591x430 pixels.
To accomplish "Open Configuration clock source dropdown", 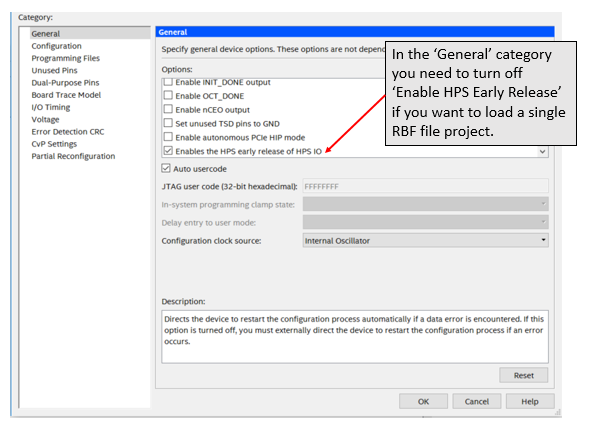I will 426,240.
